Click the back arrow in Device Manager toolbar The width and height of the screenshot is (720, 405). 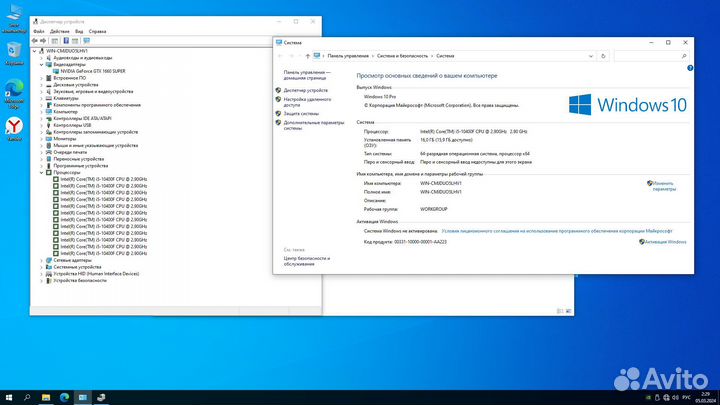pos(34,41)
